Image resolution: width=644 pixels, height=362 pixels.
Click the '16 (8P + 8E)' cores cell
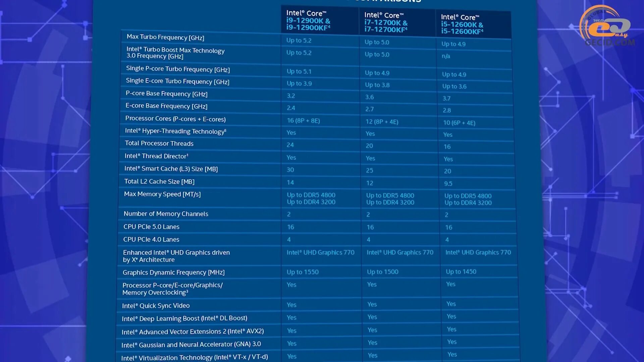click(x=303, y=121)
